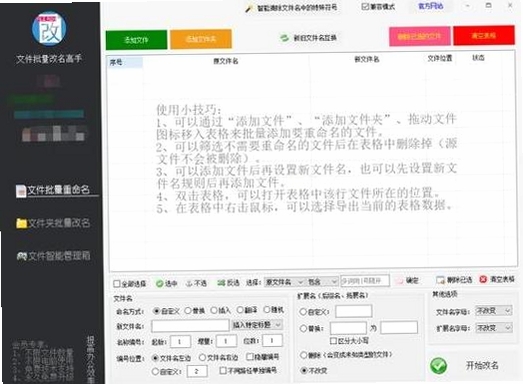Select the 随机 naming mode radio
523x384 pixels.
tap(267, 310)
